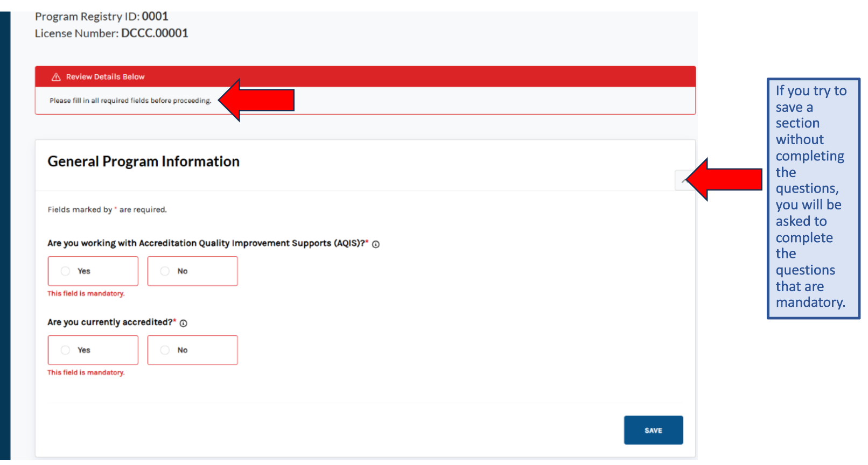
Task: Click the General Program Information heading
Action: [143, 161]
